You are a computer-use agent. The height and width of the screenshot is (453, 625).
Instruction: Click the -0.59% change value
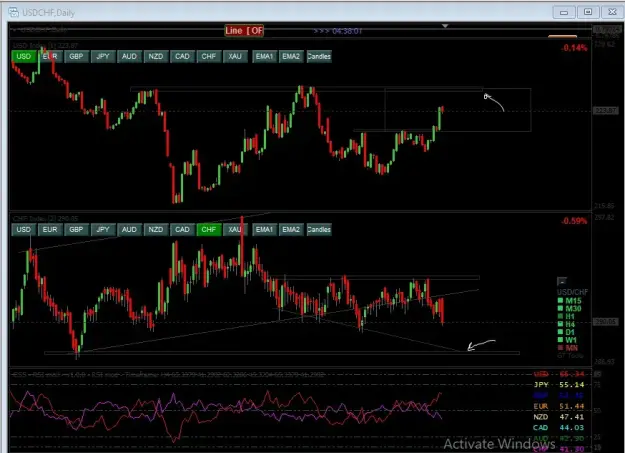574,221
